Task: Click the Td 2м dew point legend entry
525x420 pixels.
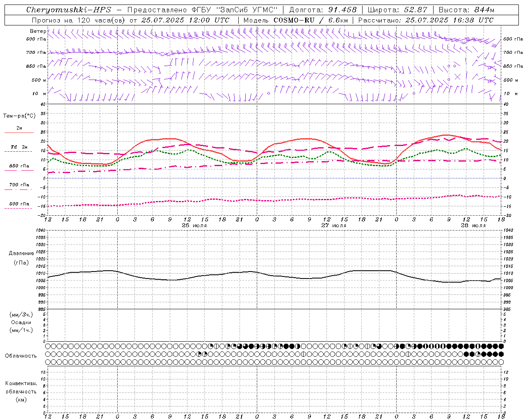Action: [19, 147]
